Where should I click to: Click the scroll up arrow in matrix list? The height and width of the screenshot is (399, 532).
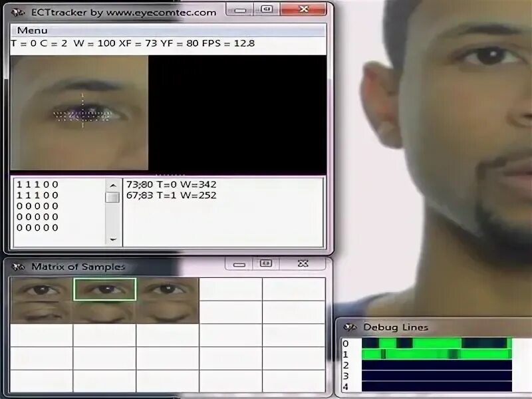[x=113, y=186]
